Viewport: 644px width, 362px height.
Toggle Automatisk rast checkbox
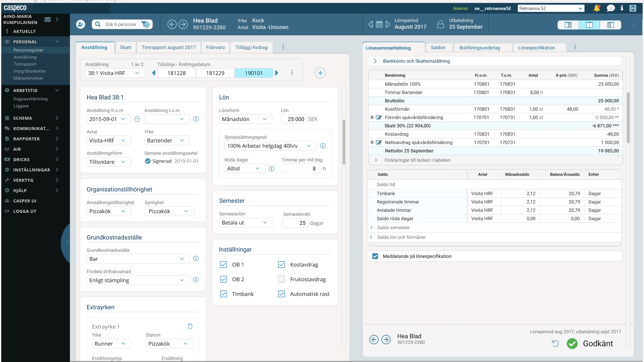click(x=281, y=294)
